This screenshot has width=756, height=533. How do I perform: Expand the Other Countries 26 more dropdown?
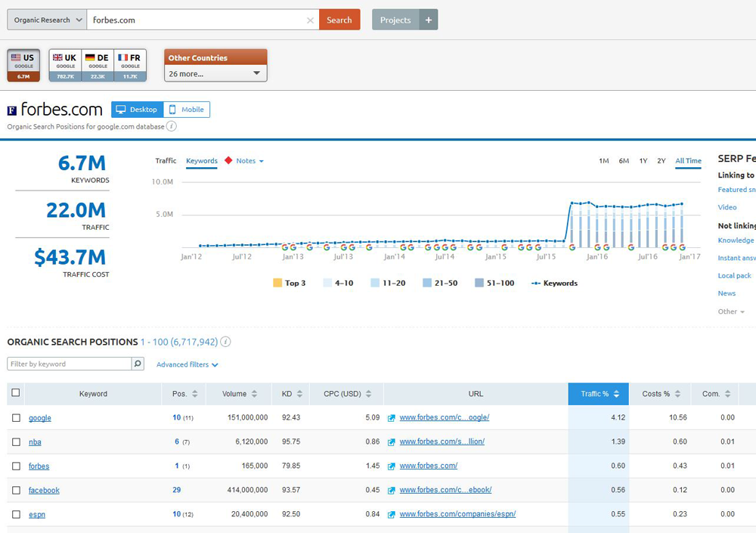tap(215, 73)
